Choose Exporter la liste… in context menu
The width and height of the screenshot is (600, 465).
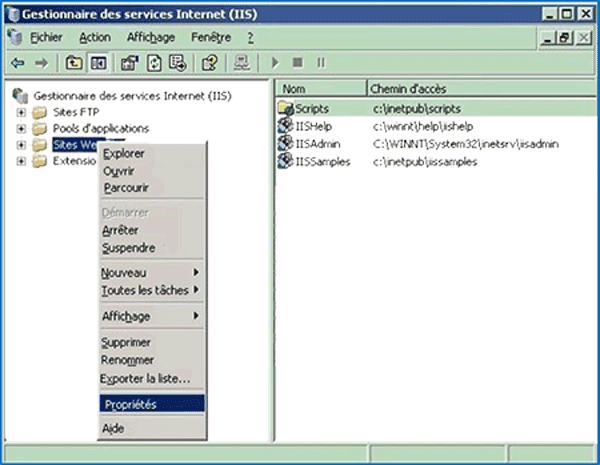coord(152,379)
